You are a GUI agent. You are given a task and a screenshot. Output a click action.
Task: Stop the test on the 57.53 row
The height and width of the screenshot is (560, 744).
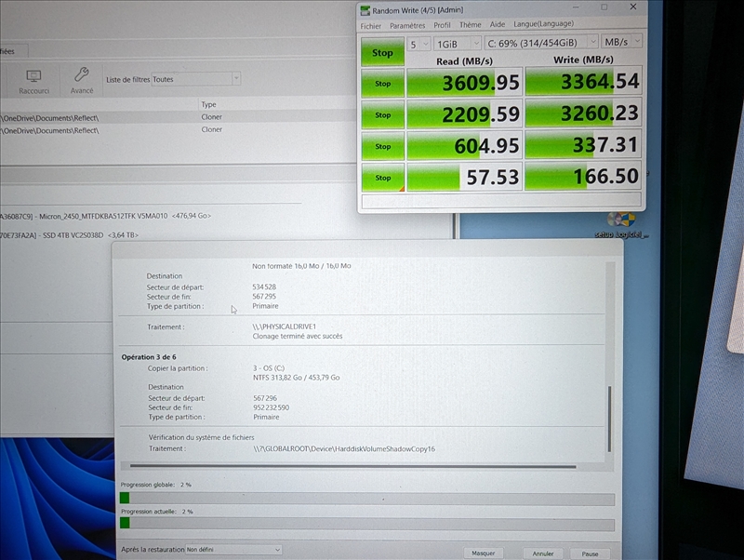tap(382, 178)
